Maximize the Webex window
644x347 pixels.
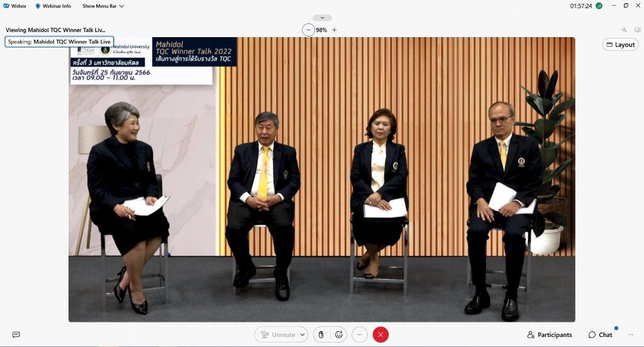(626, 6)
